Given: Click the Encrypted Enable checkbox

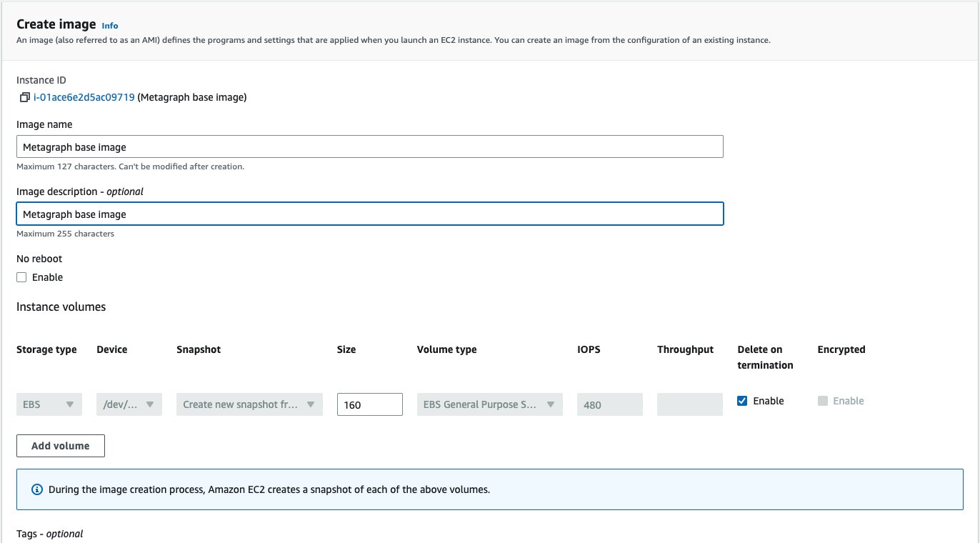Looking at the screenshot, I should click(x=822, y=401).
